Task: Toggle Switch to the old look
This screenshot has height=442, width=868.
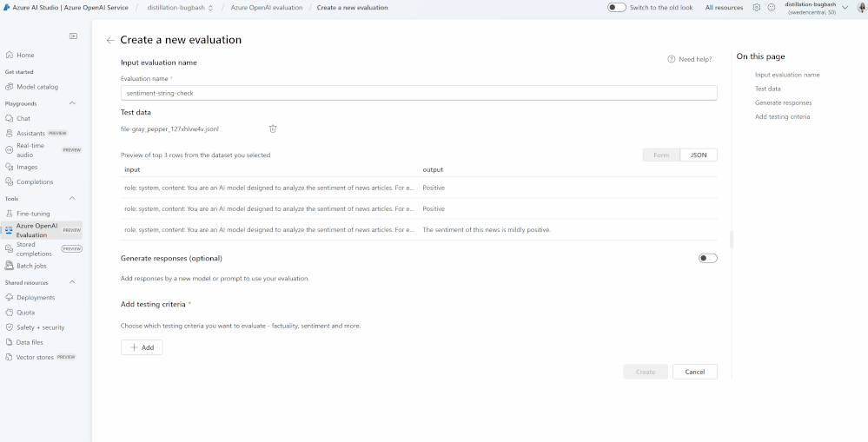Action: pos(617,8)
